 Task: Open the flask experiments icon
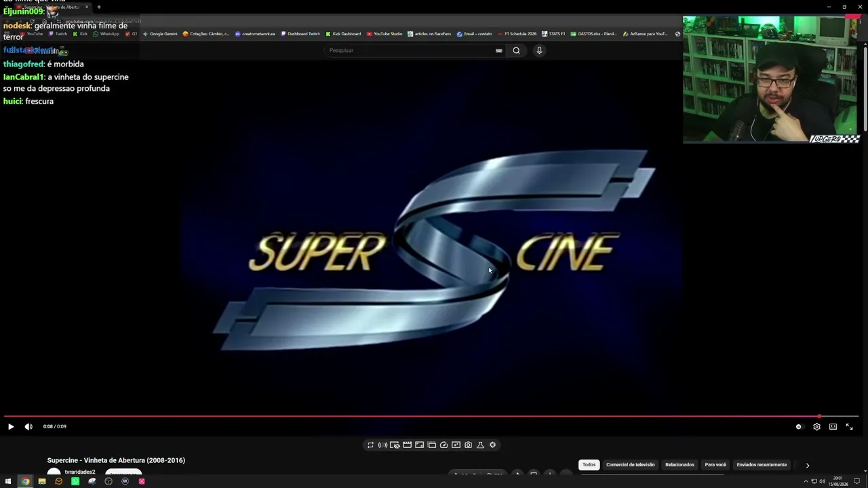480,445
